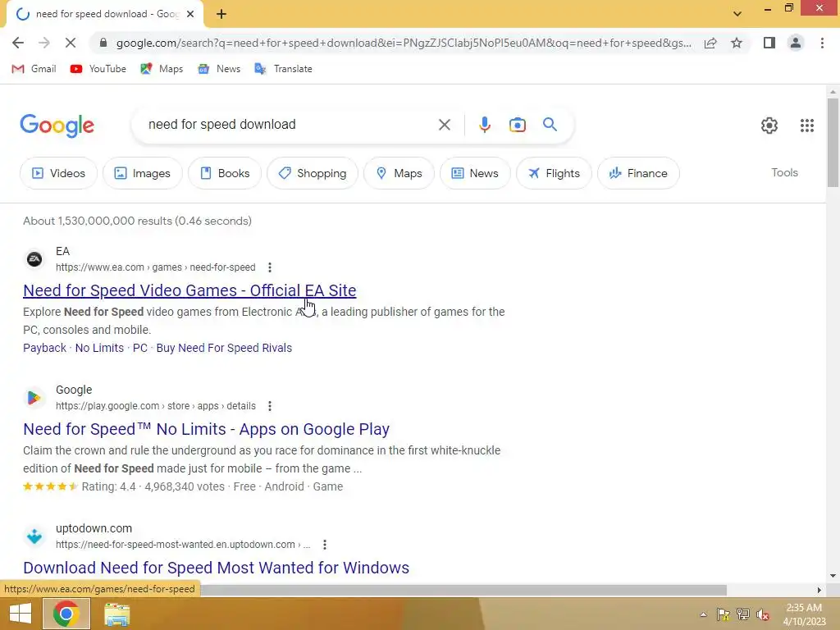Filter results by Images
Image resolution: width=840 pixels, height=630 pixels.
[x=143, y=173]
